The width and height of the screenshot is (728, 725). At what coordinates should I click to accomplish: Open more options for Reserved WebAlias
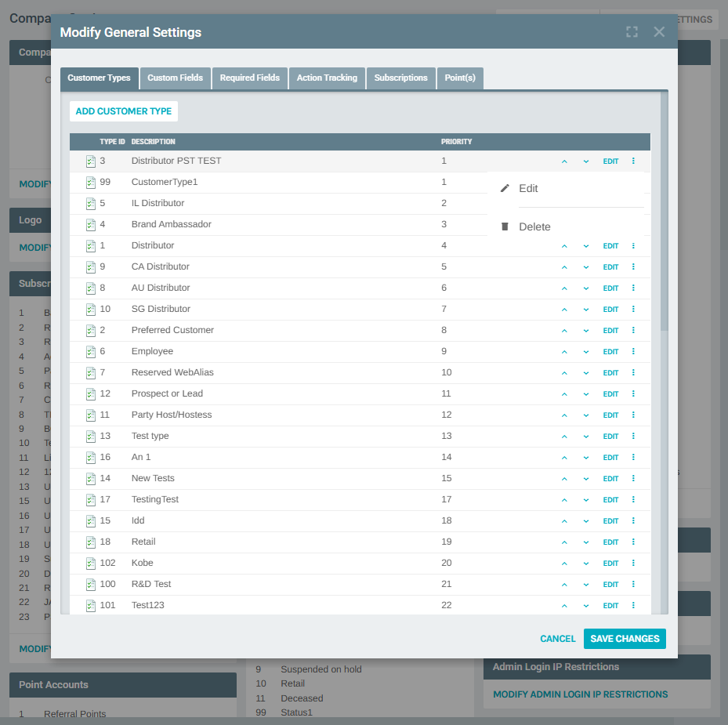pyautogui.click(x=633, y=372)
